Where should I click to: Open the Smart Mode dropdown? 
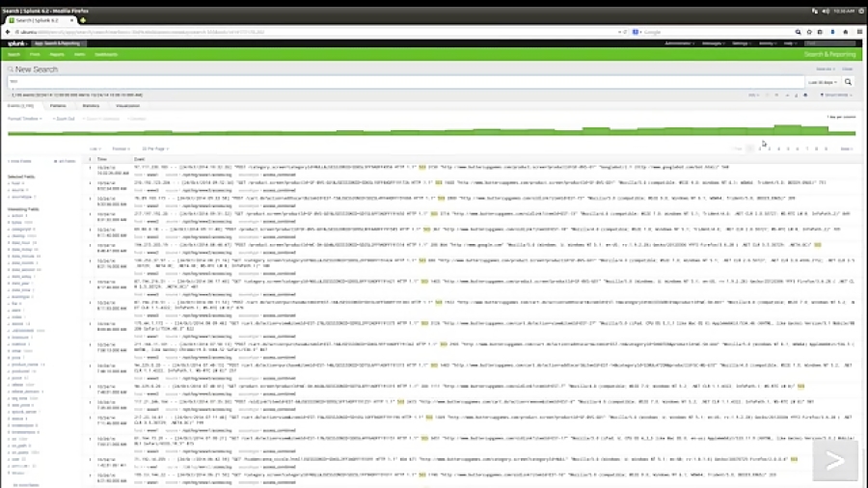point(836,95)
